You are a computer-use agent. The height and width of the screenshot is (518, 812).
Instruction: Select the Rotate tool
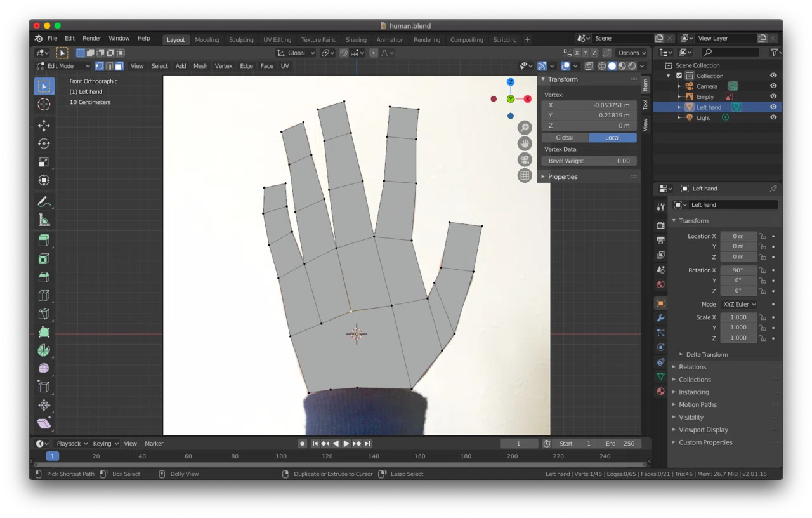44,144
